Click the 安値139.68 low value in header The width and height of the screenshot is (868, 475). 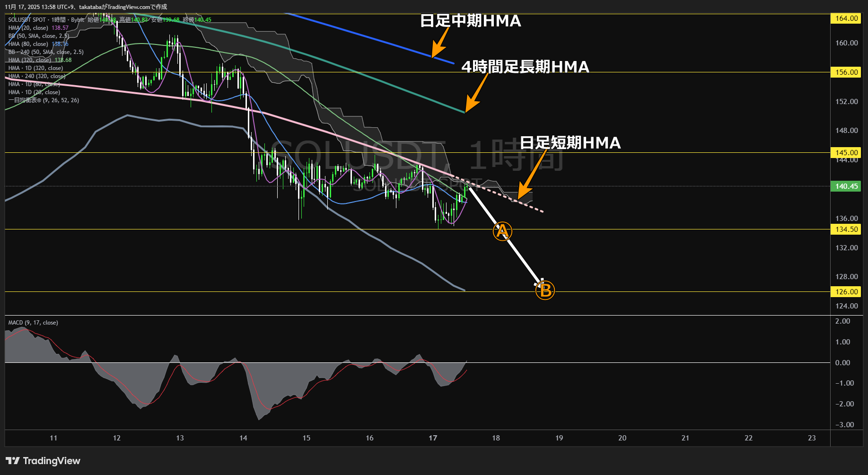[x=166, y=20]
